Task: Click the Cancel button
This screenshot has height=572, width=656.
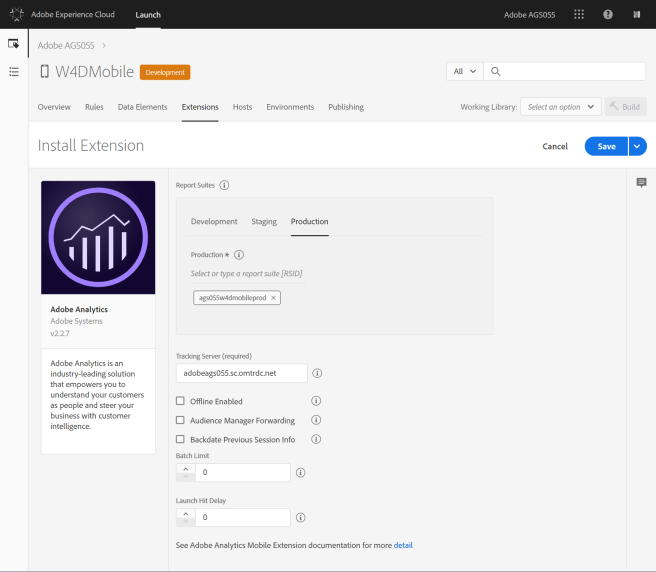Action: coord(555,146)
